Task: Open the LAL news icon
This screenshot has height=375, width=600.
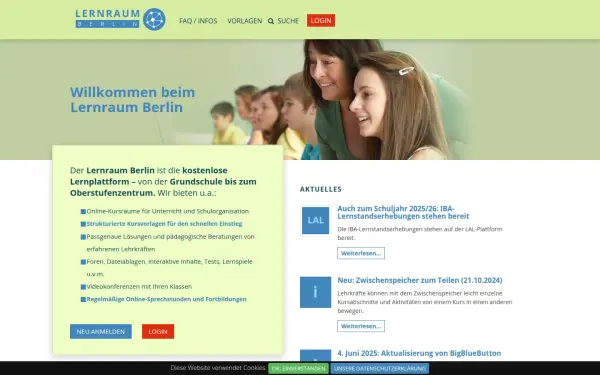Action: point(315,220)
